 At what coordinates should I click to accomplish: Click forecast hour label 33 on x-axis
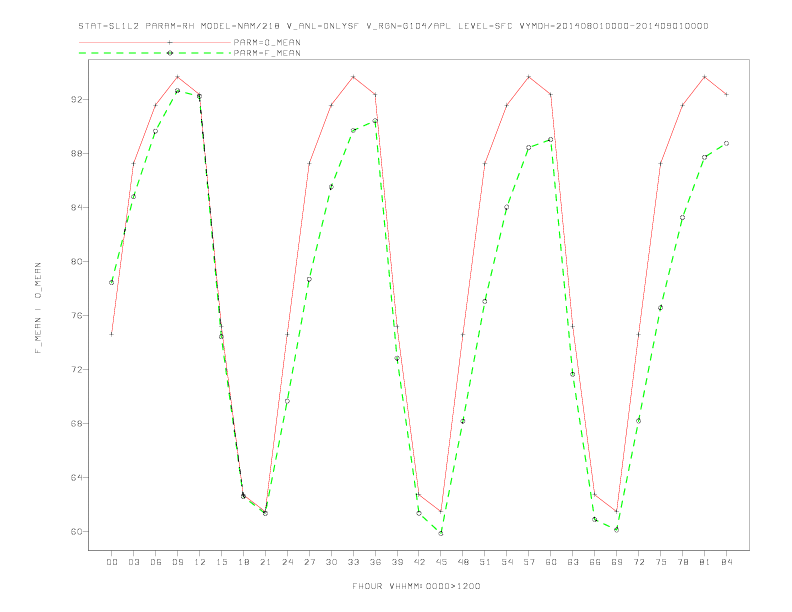pyautogui.click(x=353, y=562)
